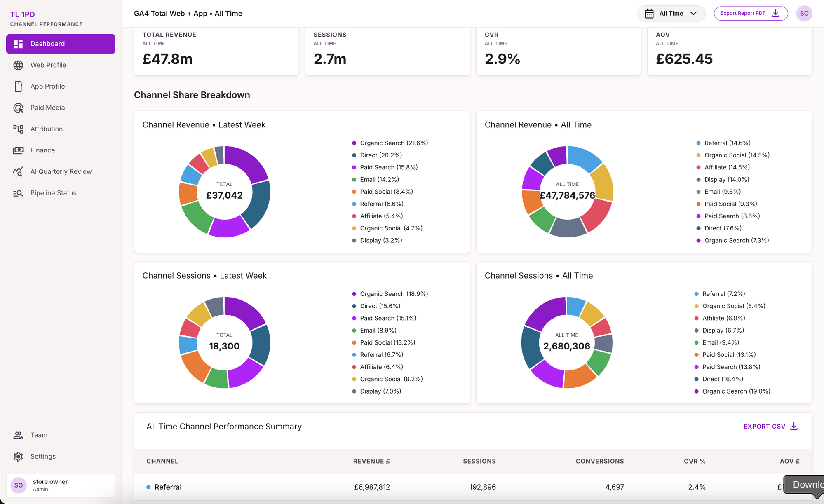
Task: Click the REVENUE £ column header
Action: [x=371, y=462]
